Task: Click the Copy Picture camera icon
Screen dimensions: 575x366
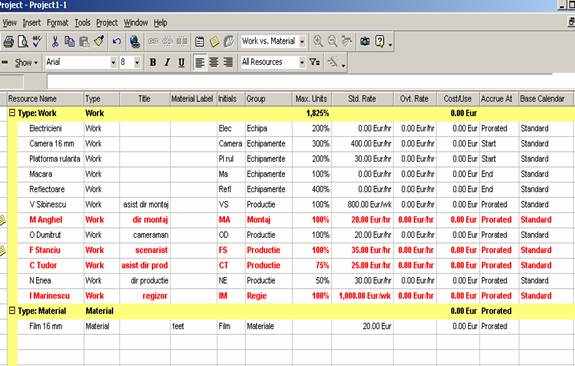Action: point(365,41)
